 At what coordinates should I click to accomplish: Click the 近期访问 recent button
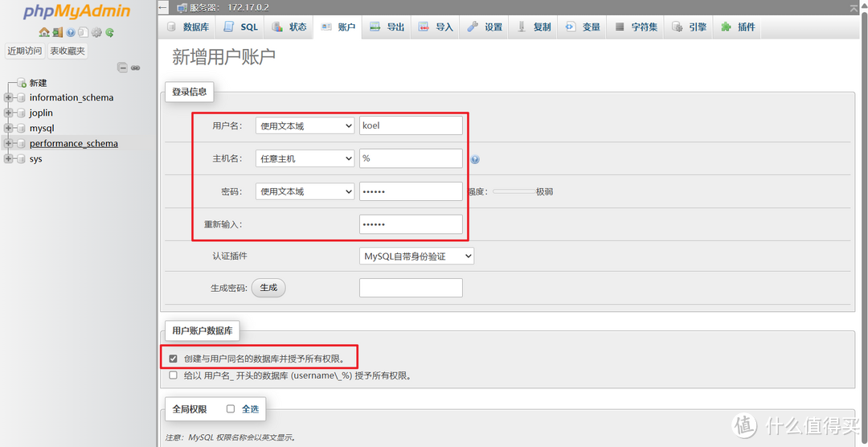[24, 51]
